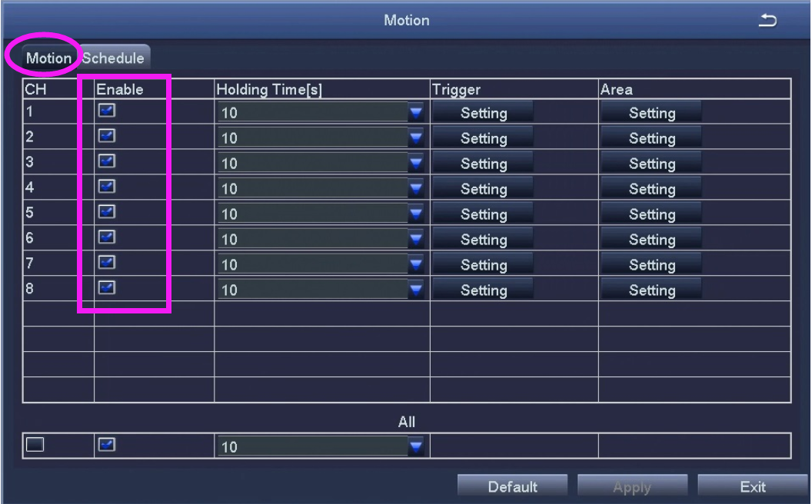The height and width of the screenshot is (504, 812).
Task: Open Trigger Setting for channel 8
Action: point(483,289)
